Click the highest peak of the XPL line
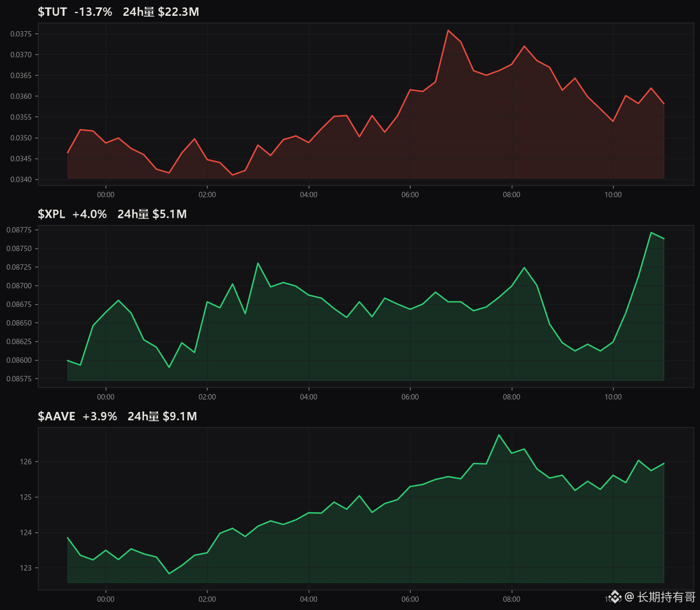Viewport: 700px width, 610px height. tap(651, 233)
